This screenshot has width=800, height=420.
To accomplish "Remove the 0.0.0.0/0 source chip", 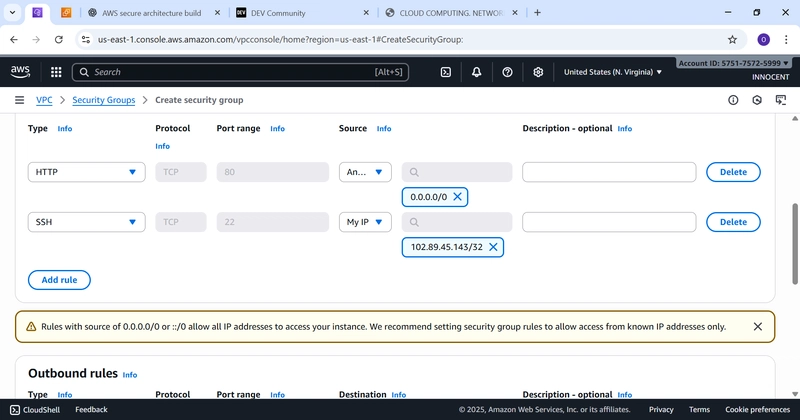I will click(x=458, y=197).
